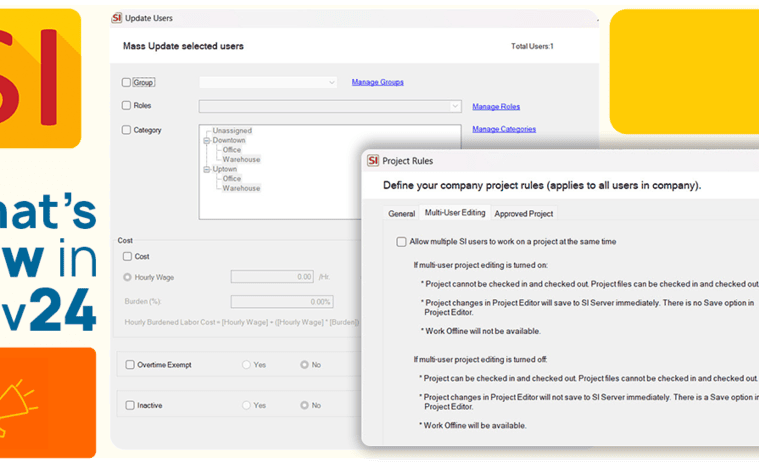Viewport: 759px width, 463px height.
Task: Switch to the Approved Project tab
Action: click(x=524, y=213)
